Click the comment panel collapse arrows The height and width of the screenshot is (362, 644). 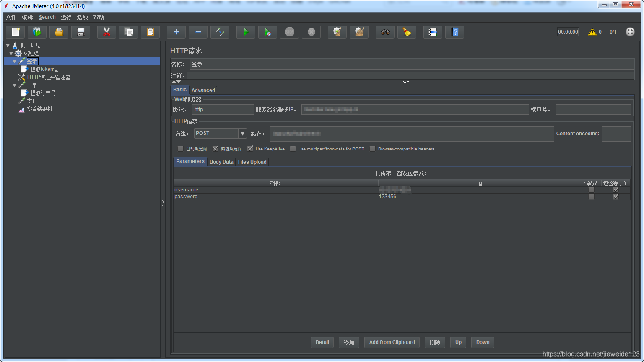[x=176, y=82]
